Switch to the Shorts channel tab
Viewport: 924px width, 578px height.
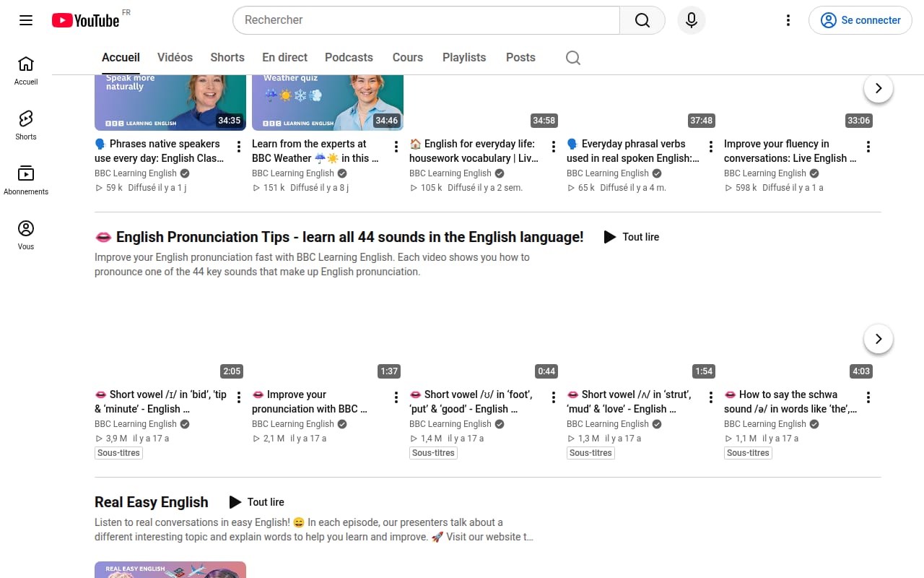coord(227,58)
